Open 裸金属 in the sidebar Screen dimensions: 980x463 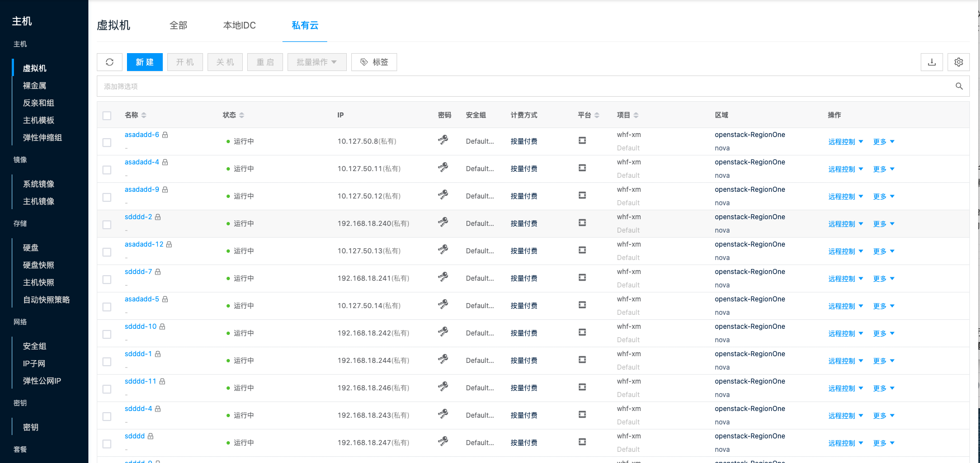(x=35, y=86)
